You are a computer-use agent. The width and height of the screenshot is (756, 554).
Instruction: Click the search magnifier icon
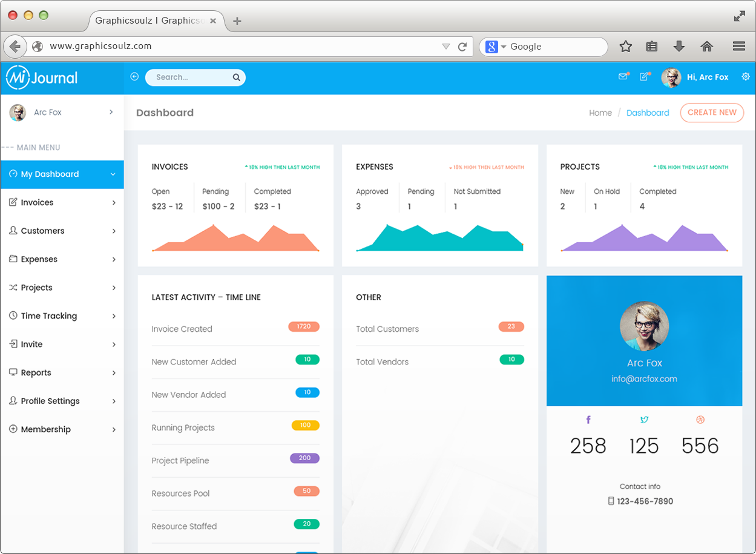coord(236,77)
